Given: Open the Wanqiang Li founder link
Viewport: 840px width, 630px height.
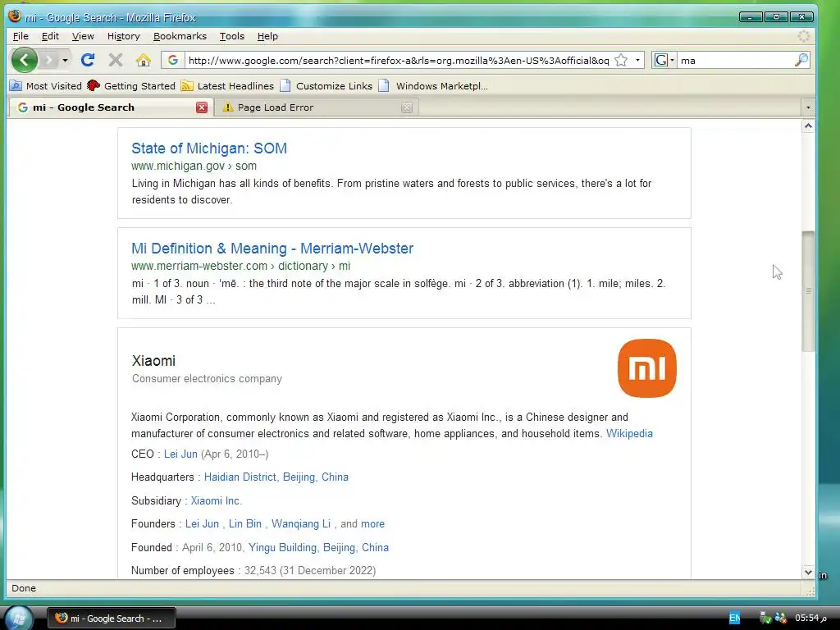Looking at the screenshot, I should [300, 523].
